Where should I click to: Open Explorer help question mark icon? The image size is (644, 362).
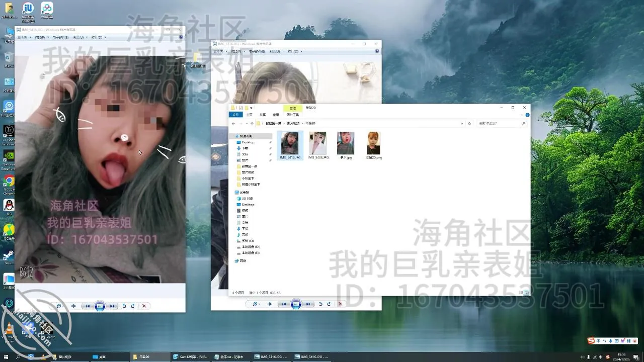(x=527, y=115)
